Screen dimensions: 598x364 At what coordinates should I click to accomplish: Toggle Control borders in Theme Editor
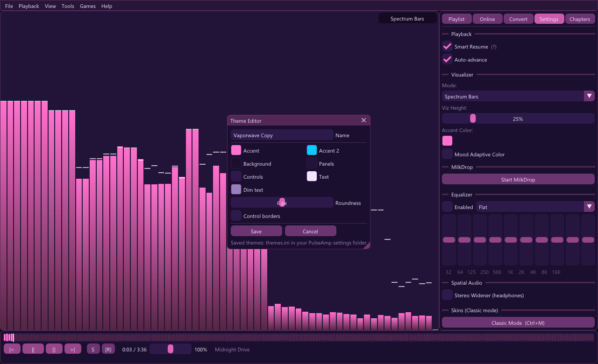coord(236,216)
